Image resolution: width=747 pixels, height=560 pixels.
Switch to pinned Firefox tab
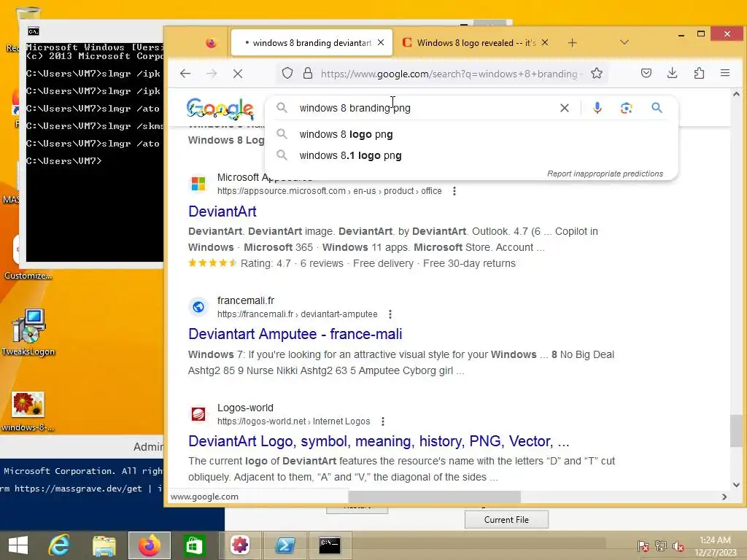click(x=211, y=43)
